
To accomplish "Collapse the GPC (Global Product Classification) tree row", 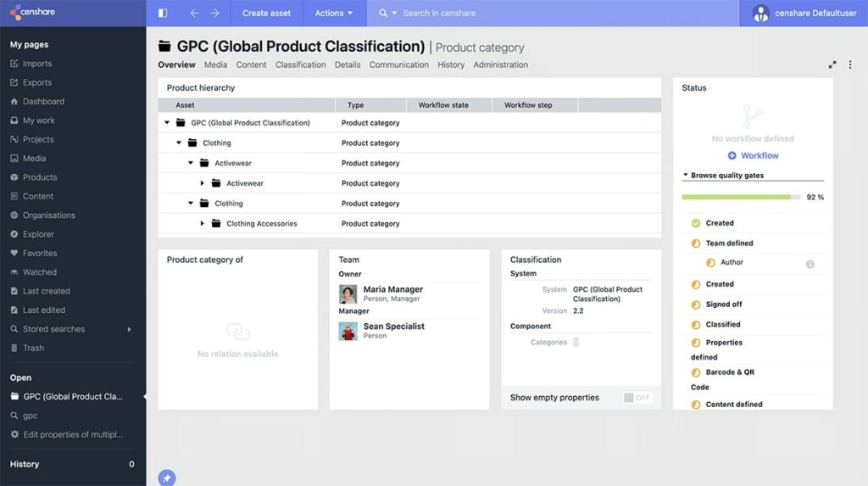I will pyautogui.click(x=167, y=122).
